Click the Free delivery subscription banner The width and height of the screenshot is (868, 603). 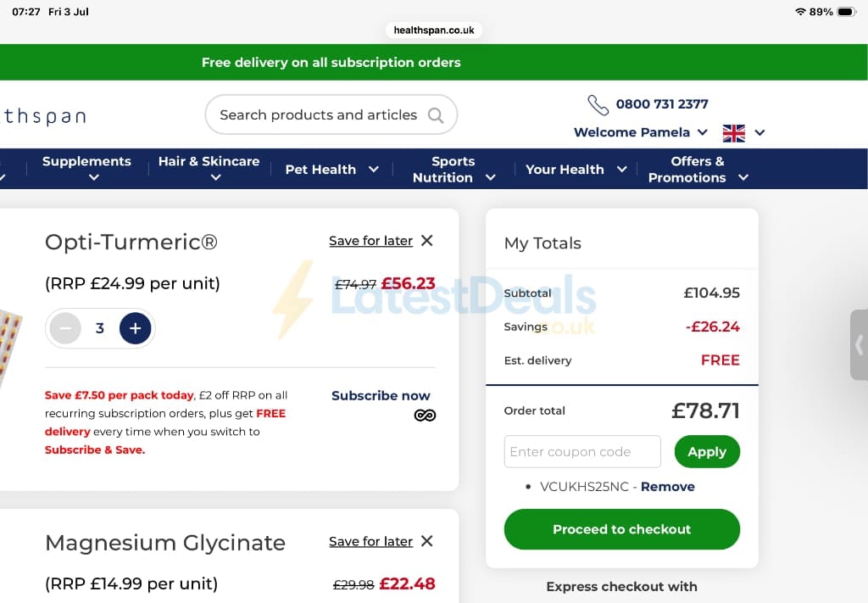coord(434,63)
